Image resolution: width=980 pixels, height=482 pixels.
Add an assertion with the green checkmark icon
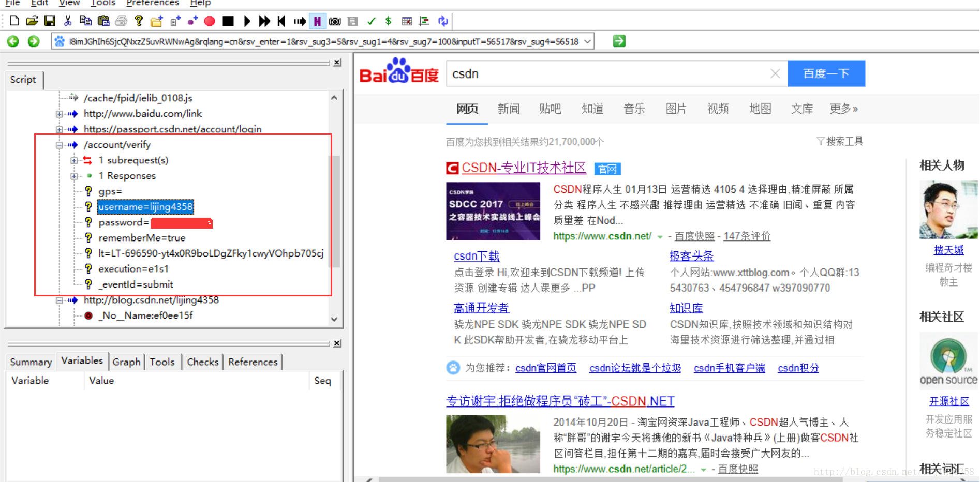tap(371, 21)
